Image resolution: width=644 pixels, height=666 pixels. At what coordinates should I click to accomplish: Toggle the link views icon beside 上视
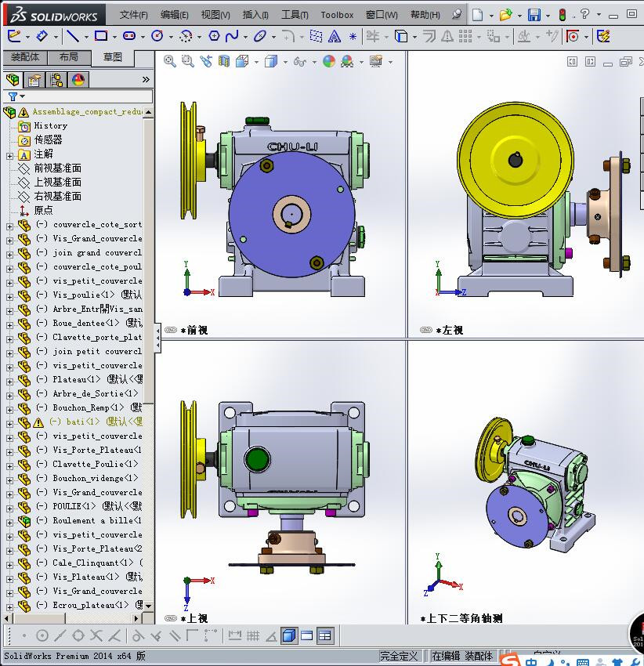click(171, 618)
